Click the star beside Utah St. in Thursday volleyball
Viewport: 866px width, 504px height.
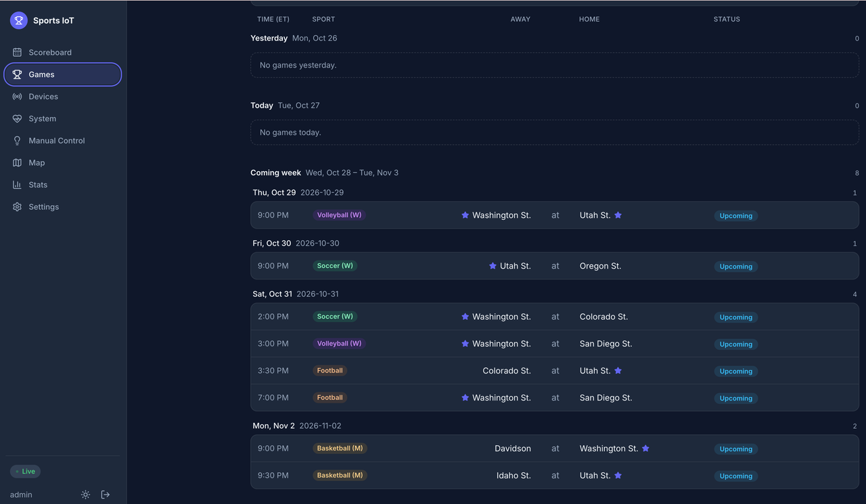[618, 215]
